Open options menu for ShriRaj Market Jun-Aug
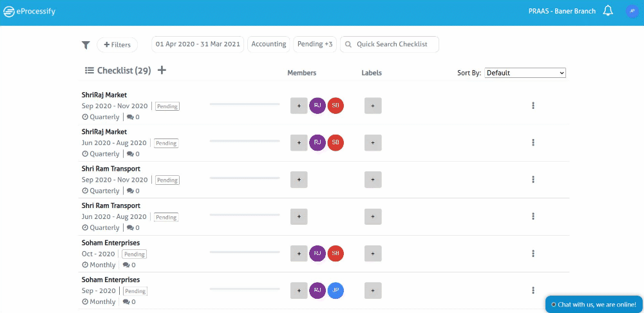This screenshot has width=644, height=313. click(x=533, y=142)
